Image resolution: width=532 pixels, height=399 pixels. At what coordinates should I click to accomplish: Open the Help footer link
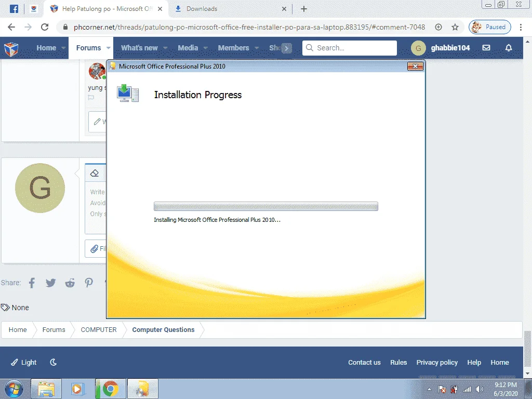(x=474, y=362)
